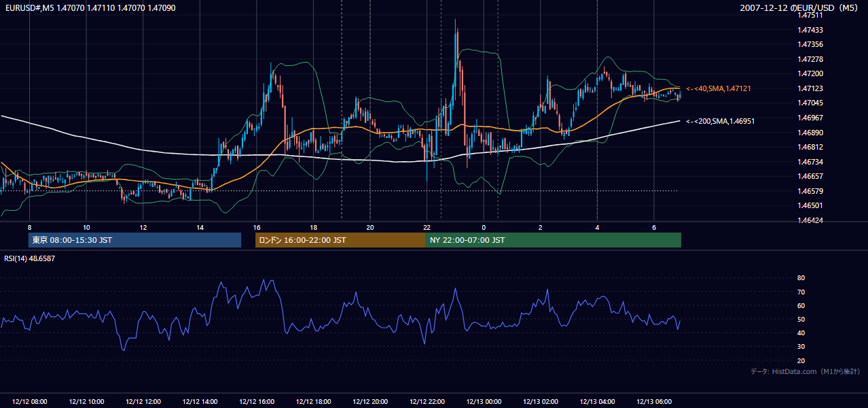Click price axis value 1.46501

click(x=811, y=205)
